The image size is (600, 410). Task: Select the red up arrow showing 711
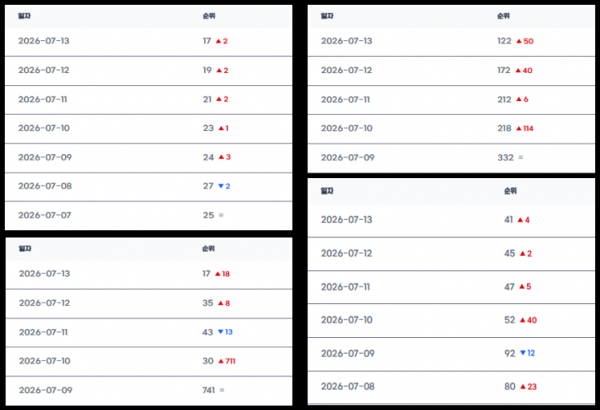tap(221, 361)
